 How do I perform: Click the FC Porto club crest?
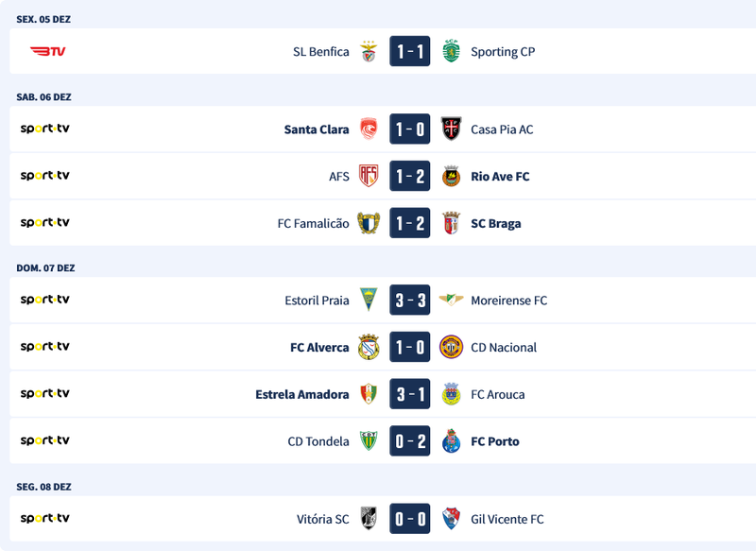click(452, 441)
